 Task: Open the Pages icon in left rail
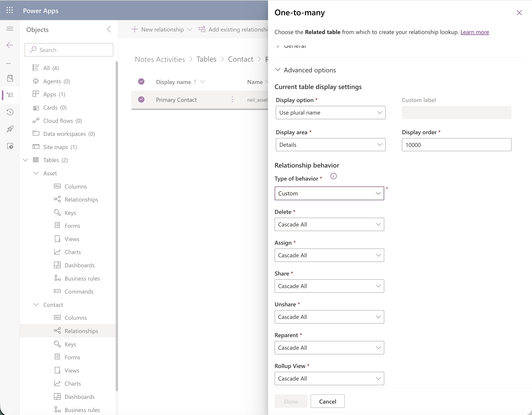pos(10,78)
